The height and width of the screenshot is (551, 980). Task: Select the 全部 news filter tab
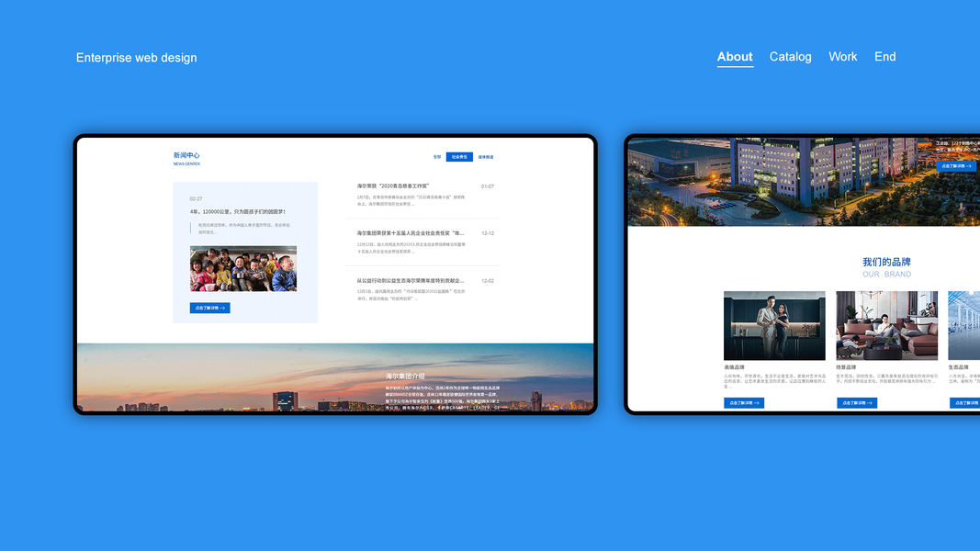click(x=437, y=157)
